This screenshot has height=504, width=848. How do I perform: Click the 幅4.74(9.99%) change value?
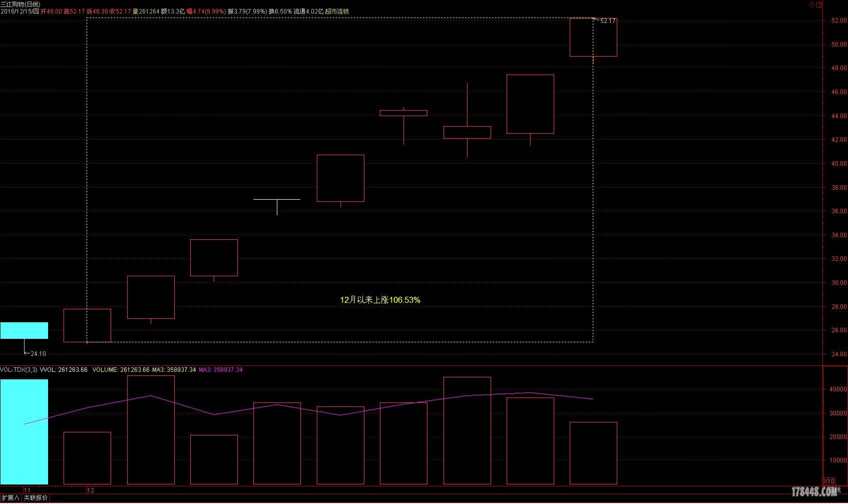click(x=206, y=11)
